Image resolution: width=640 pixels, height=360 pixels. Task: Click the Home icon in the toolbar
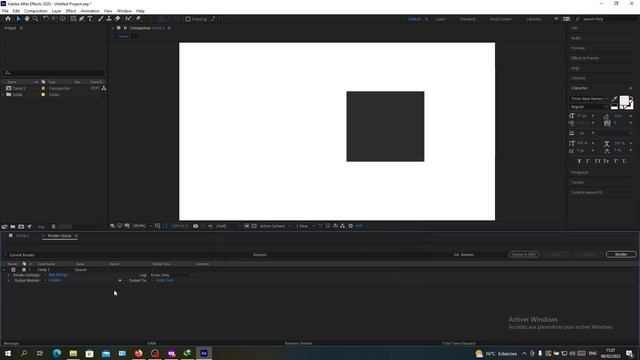pyautogui.click(x=8, y=19)
